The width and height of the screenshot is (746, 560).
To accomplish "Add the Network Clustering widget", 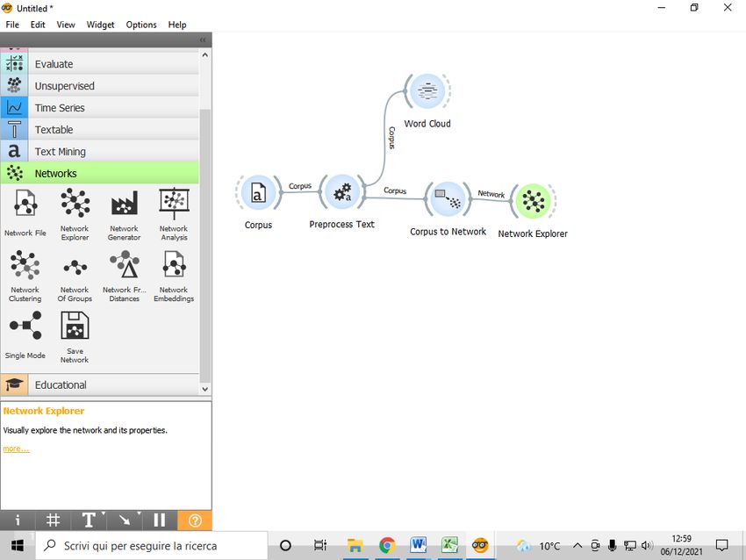I will click(25, 276).
